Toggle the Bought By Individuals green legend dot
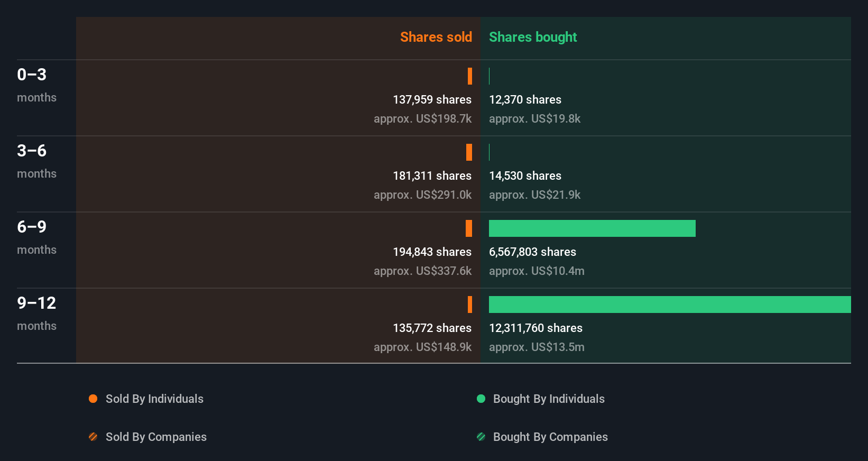The height and width of the screenshot is (461, 868). [481, 399]
